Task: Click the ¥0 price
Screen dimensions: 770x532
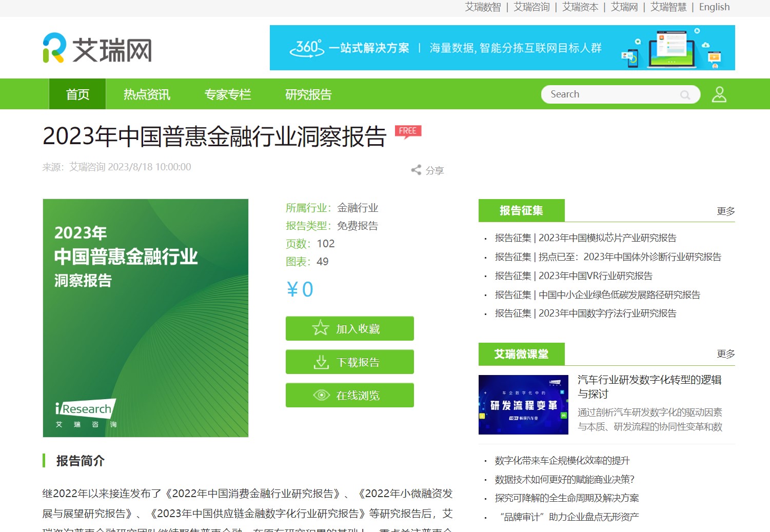Action: coord(300,290)
